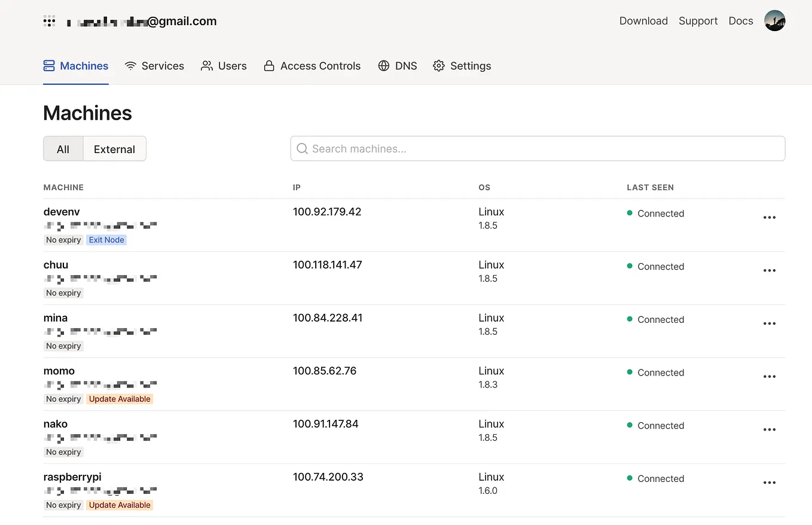
Task: Open the Docs page
Action: click(x=740, y=20)
